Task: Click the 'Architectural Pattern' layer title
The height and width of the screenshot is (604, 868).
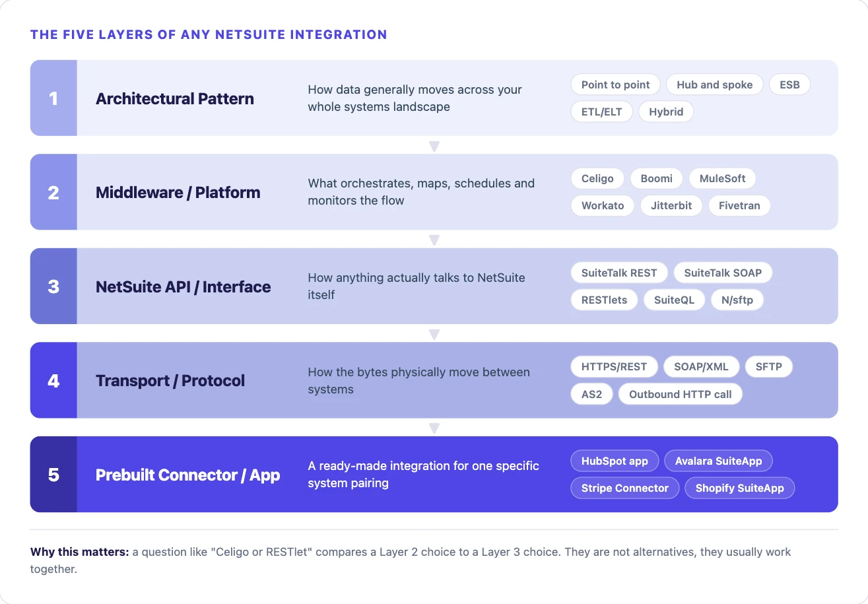Action: pos(175,98)
